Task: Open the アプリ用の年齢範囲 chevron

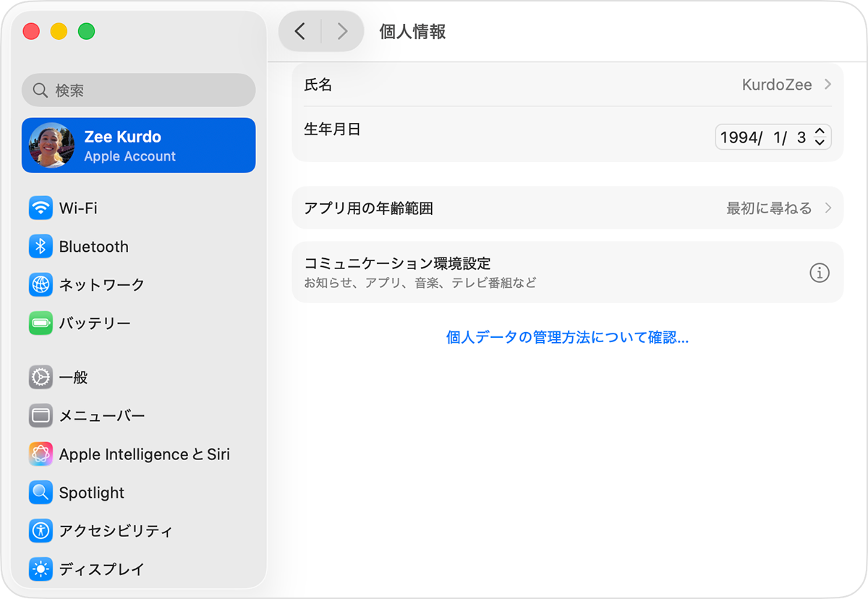Action: (x=827, y=208)
